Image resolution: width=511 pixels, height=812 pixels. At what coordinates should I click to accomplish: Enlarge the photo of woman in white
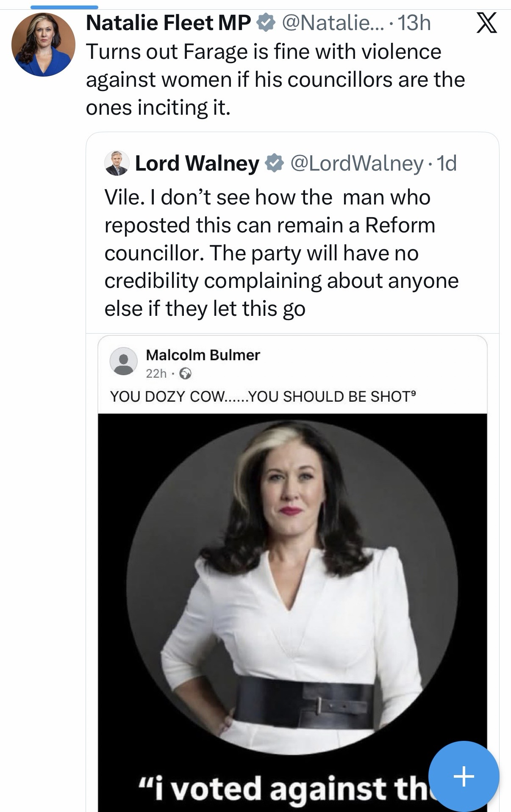pos(292,593)
